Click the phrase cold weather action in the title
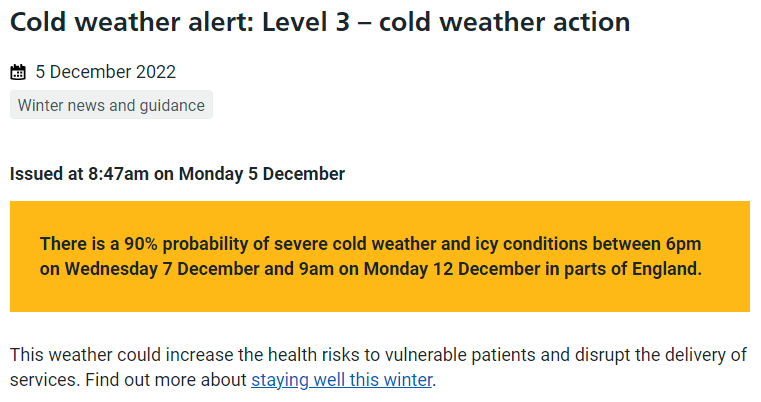 coord(504,22)
